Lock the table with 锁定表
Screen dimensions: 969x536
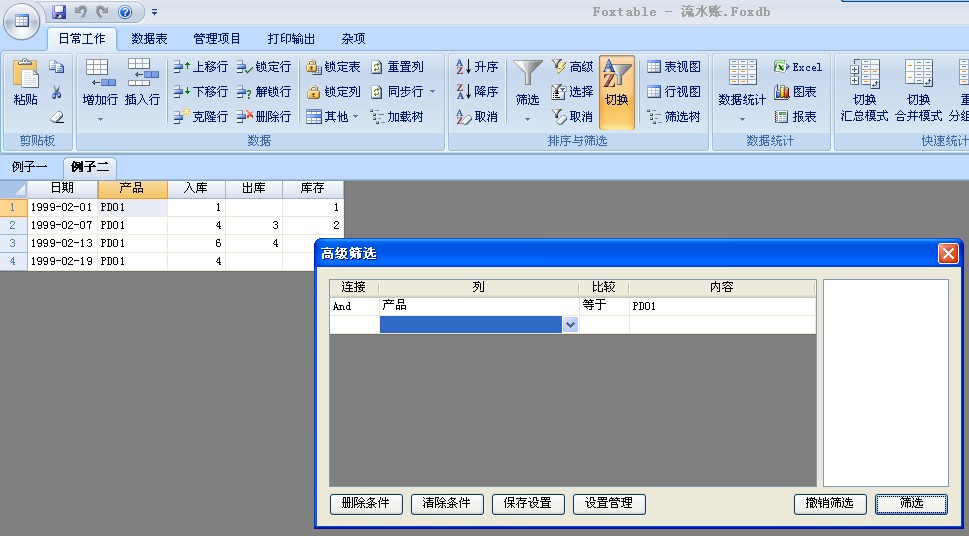333,67
